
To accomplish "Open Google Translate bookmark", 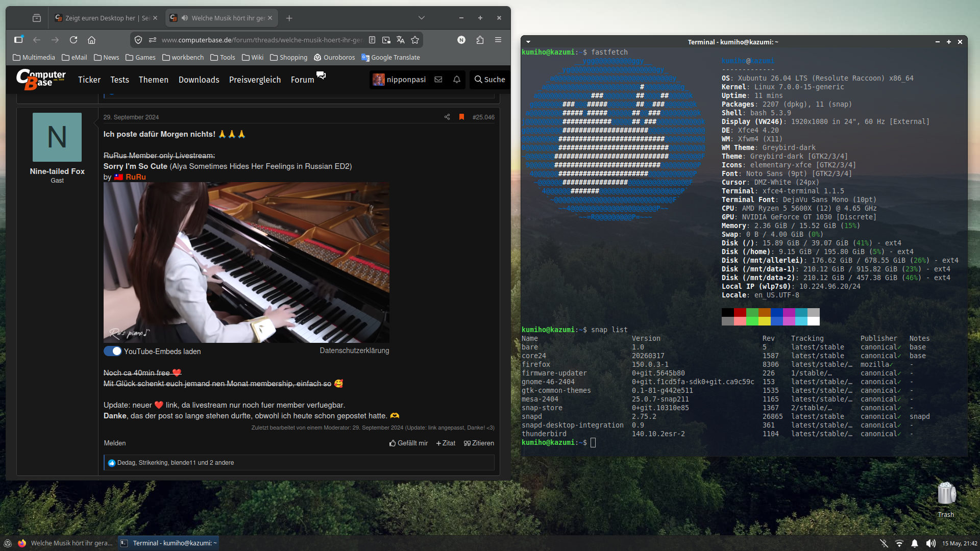I will click(390, 57).
